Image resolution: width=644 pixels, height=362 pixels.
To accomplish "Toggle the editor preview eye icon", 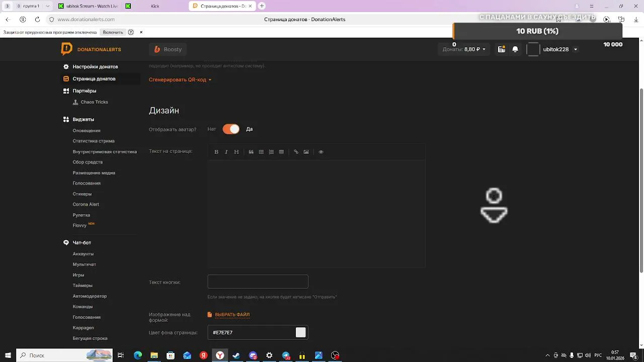I will point(321,152).
